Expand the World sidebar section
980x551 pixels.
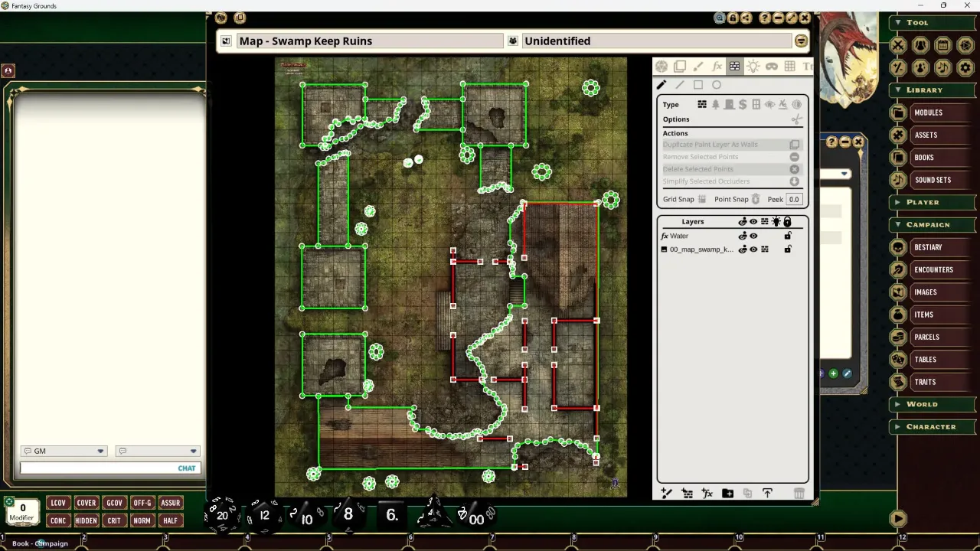(x=931, y=404)
